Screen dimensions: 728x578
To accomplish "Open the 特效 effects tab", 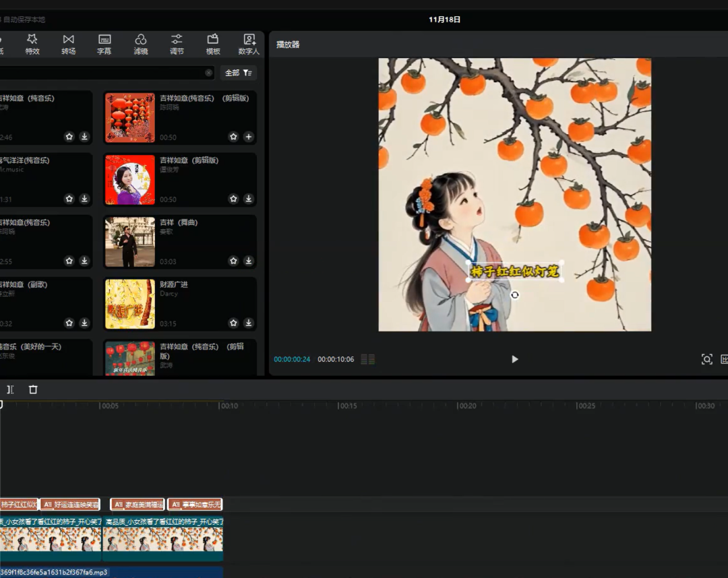I will pos(32,44).
